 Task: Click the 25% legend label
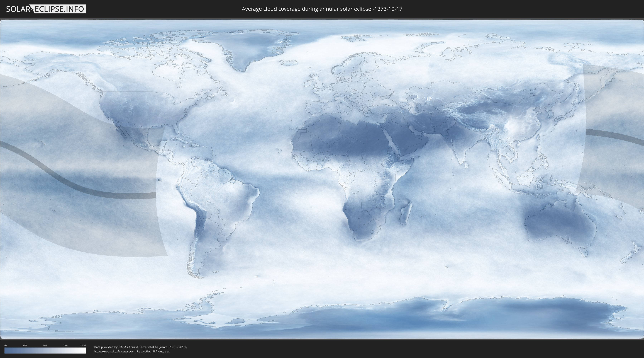25,345
